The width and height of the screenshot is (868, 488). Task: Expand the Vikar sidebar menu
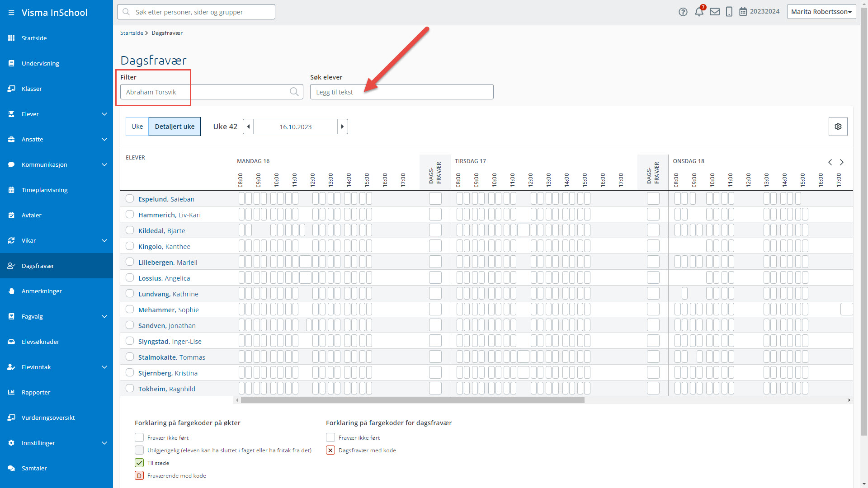(104, 240)
